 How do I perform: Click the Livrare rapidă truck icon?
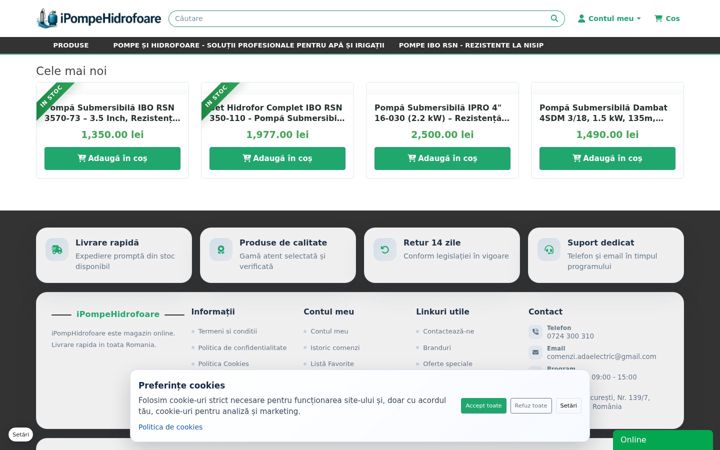(x=57, y=249)
